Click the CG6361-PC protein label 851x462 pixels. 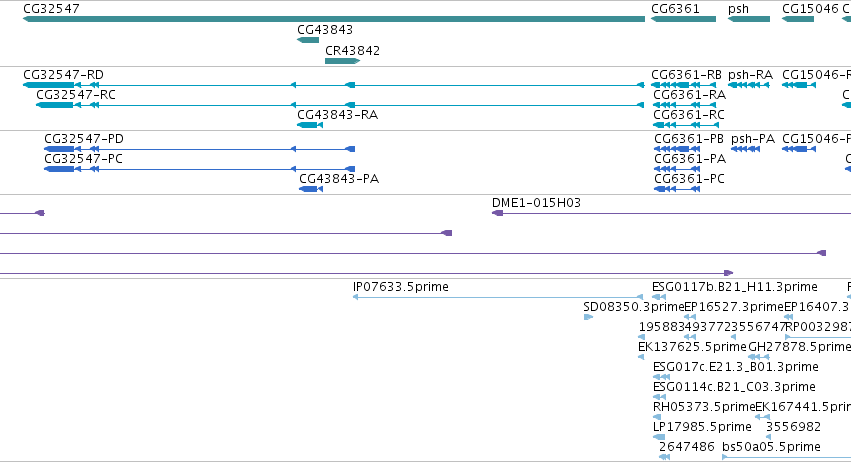point(689,179)
